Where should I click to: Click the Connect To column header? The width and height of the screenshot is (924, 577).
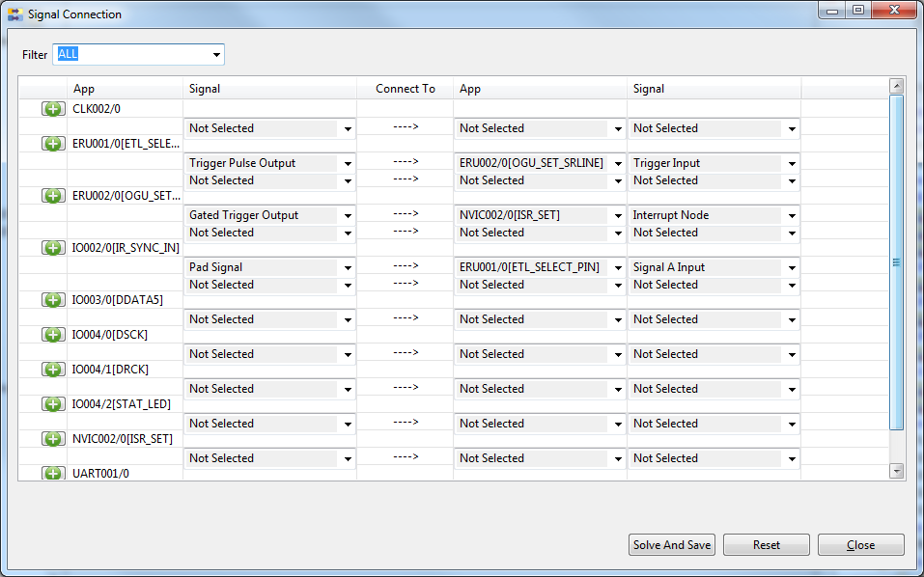coord(406,89)
